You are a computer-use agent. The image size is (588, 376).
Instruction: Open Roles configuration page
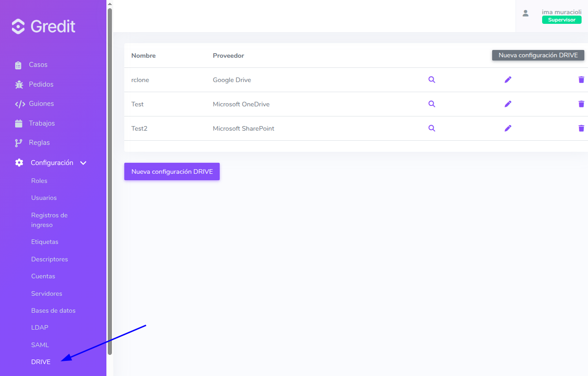(x=39, y=181)
